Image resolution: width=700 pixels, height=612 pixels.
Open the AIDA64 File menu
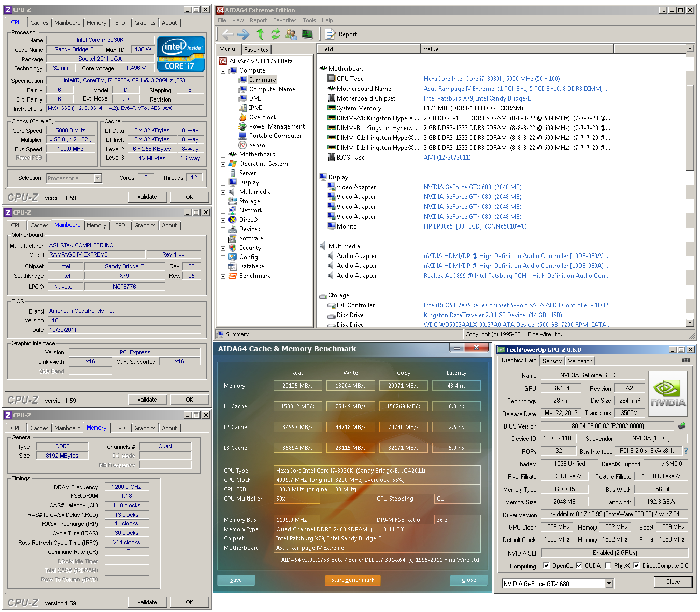222,20
